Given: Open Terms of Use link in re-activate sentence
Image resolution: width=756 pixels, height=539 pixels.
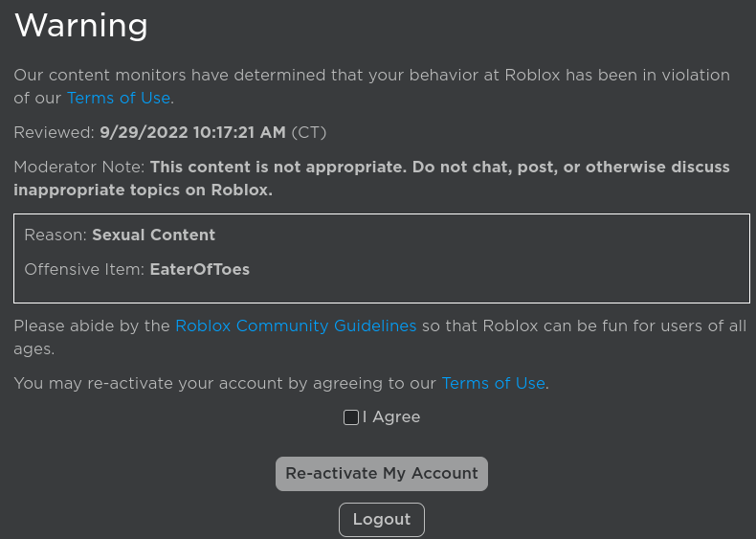Looking at the screenshot, I should [493, 383].
